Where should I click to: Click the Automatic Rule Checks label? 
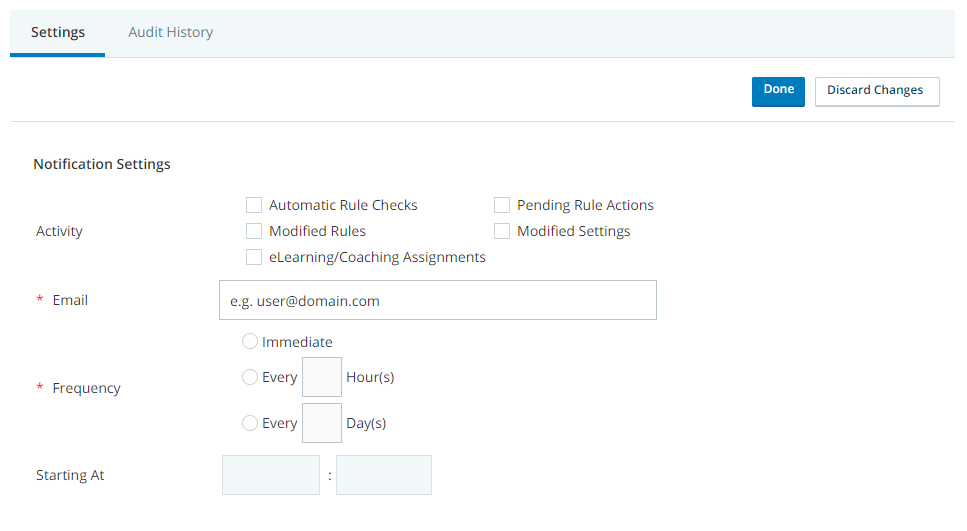343,205
